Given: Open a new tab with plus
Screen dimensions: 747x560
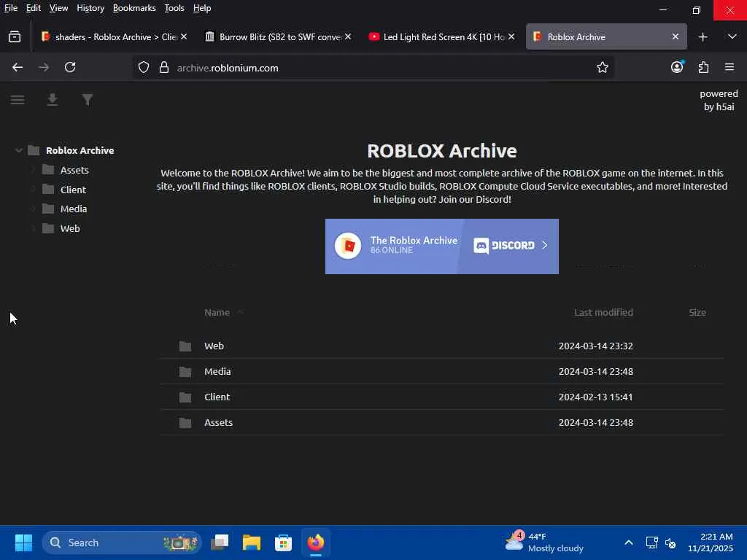Looking at the screenshot, I should click(x=703, y=36).
